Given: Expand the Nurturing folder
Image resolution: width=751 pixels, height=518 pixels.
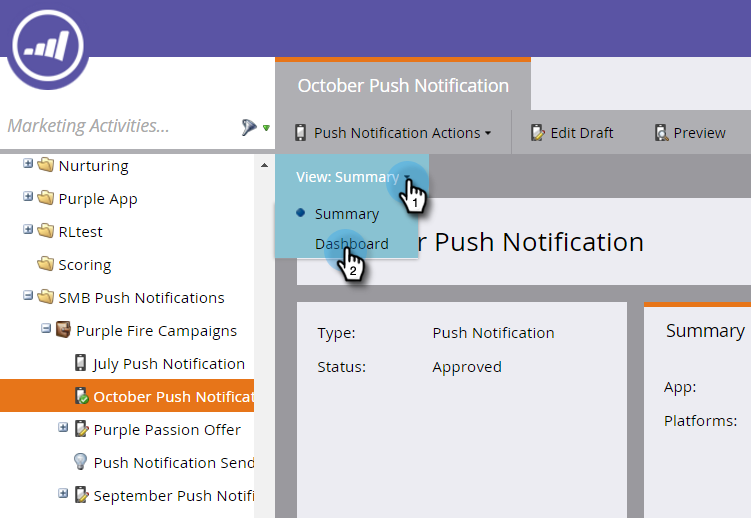Looking at the screenshot, I should tap(28, 164).
